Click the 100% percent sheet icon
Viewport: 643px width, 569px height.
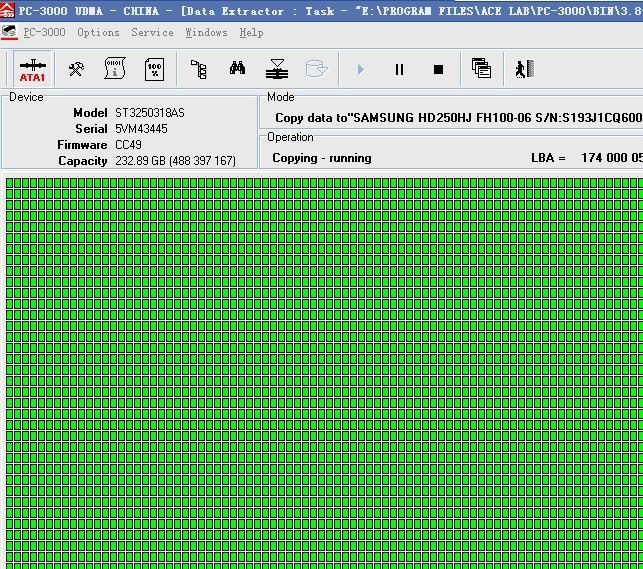click(x=154, y=69)
